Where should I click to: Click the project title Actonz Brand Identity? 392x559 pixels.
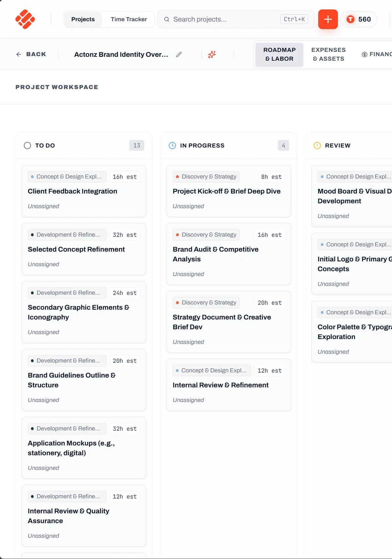tap(121, 54)
